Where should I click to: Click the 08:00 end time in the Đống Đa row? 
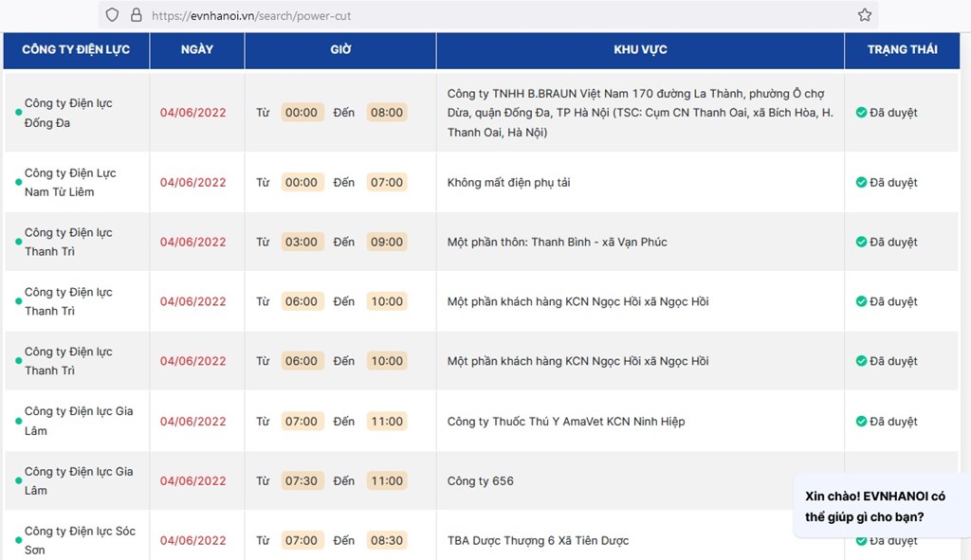click(387, 113)
